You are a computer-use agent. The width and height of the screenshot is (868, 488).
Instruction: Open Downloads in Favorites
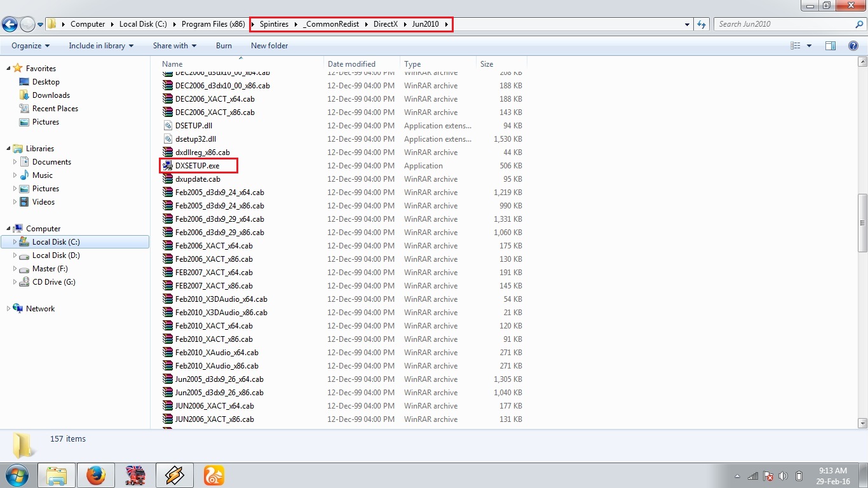tap(51, 95)
